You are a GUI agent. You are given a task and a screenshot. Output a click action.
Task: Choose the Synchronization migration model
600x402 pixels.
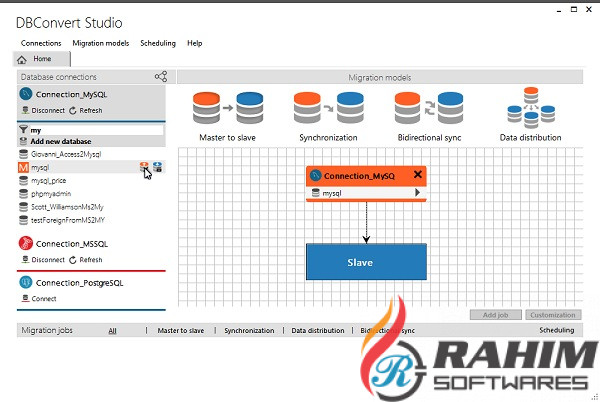[328, 117]
